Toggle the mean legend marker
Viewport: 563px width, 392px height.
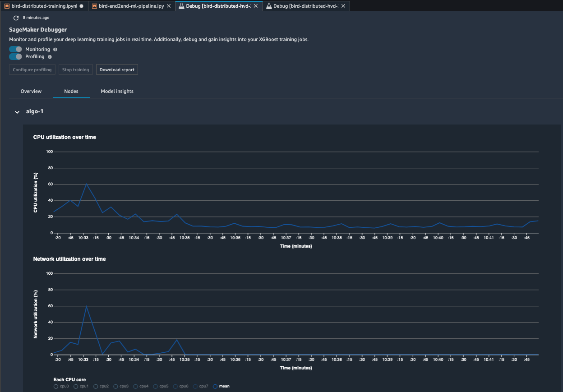click(x=215, y=386)
